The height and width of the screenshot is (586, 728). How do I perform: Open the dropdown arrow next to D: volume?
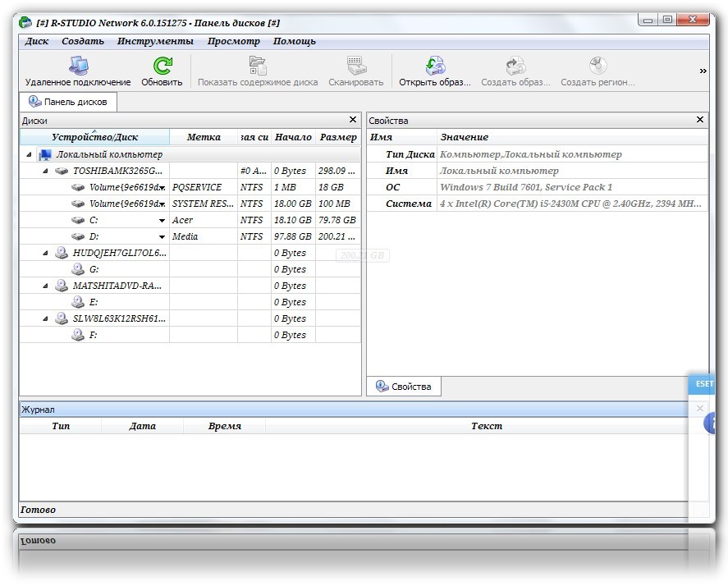click(x=162, y=237)
